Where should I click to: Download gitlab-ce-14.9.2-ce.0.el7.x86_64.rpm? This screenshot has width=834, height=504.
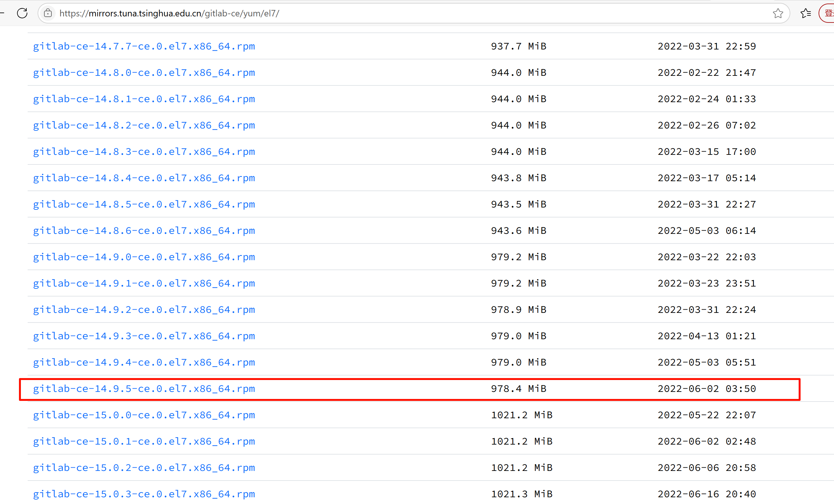click(x=144, y=310)
